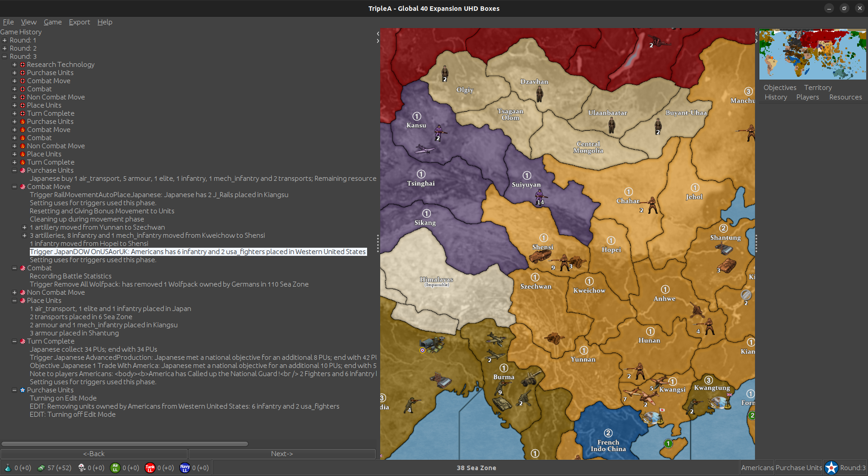Open the File menu
Image resolution: width=868 pixels, height=476 pixels.
pyautogui.click(x=8, y=22)
